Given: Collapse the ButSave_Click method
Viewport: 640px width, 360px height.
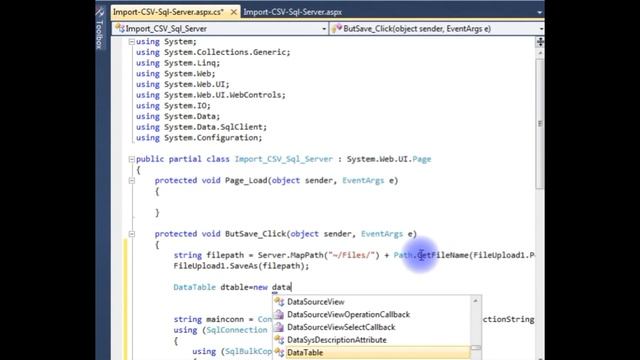Looking at the screenshot, I should click(x=131, y=234).
